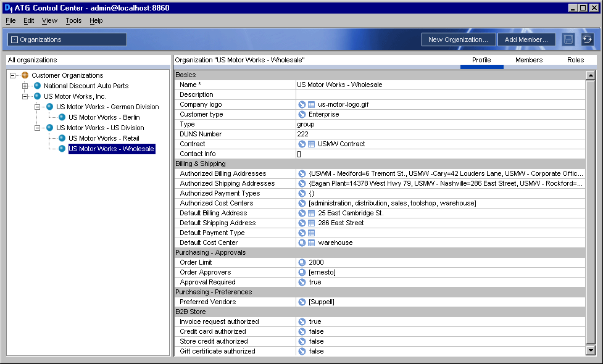The width and height of the screenshot is (603, 364).
Task: Open the Tools menu
Action: [x=73, y=21]
